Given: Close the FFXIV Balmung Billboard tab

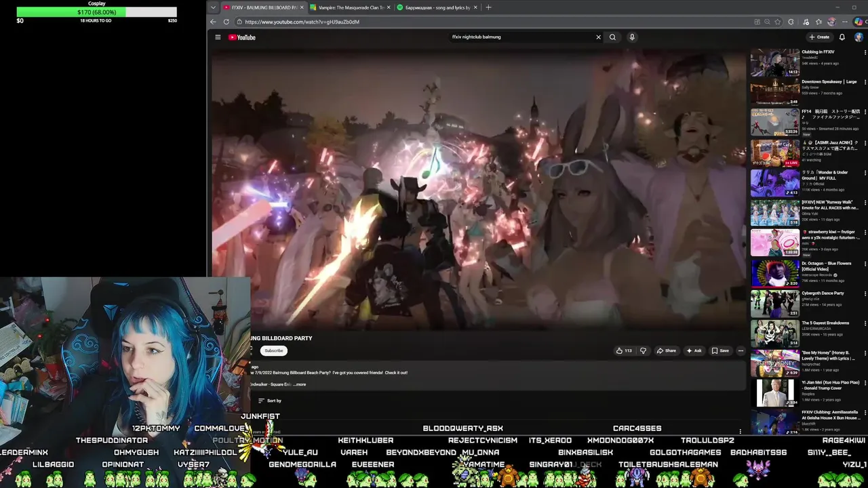Looking at the screenshot, I should click(302, 7).
